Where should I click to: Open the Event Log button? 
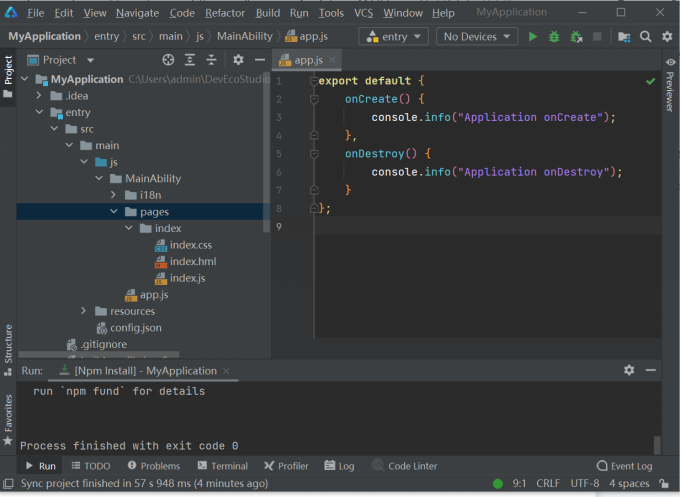click(x=624, y=466)
